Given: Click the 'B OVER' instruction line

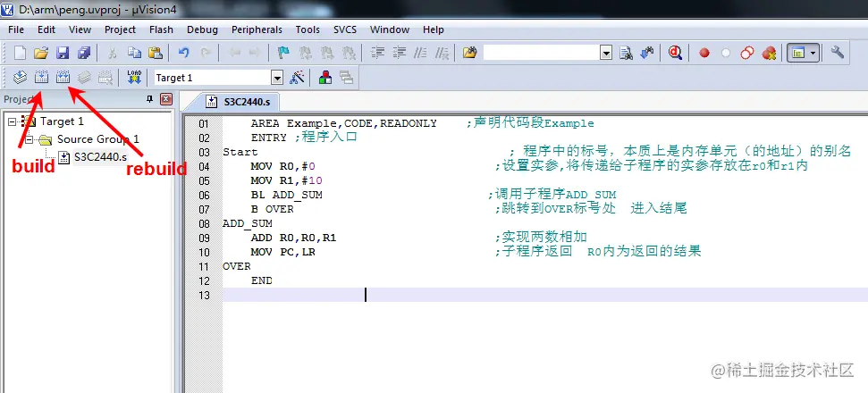Looking at the screenshot, I should coord(272,210).
